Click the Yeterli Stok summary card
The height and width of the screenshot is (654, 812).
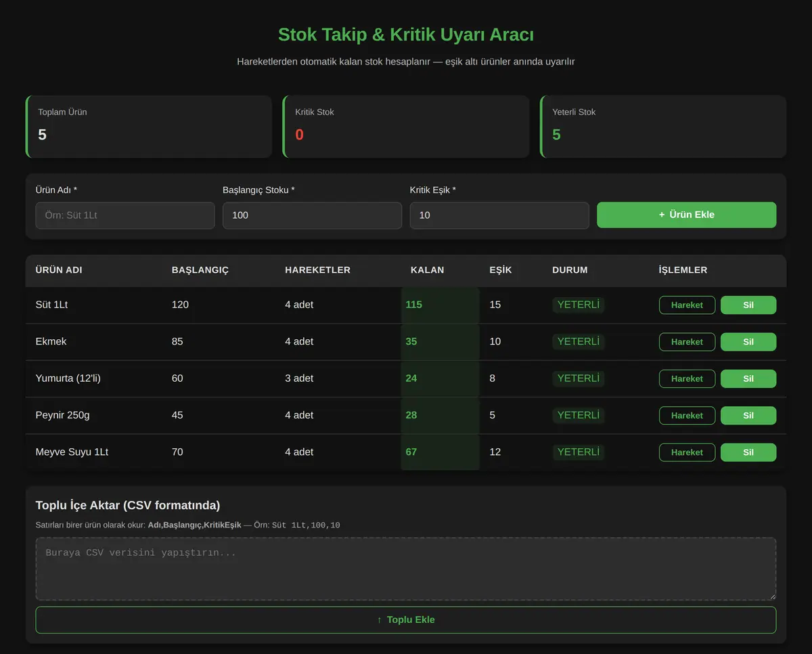(663, 127)
